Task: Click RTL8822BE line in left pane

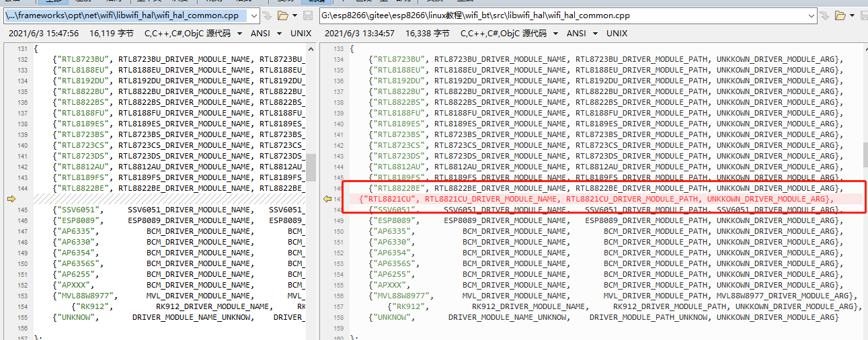Action: coord(178,188)
